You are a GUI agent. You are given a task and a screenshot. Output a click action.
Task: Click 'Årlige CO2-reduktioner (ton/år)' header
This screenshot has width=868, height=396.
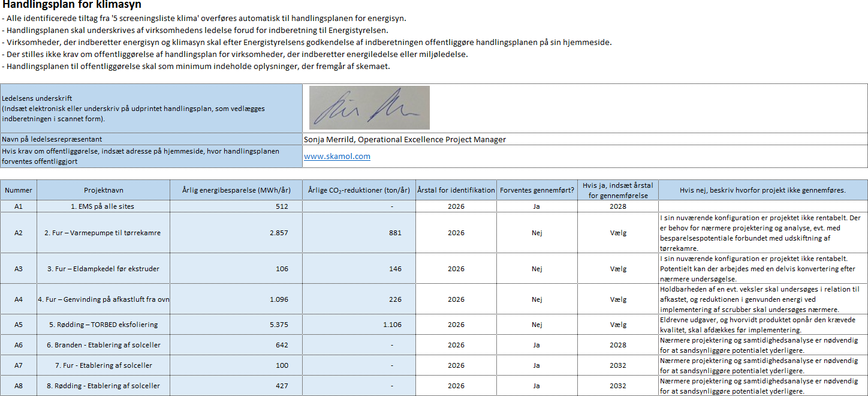tap(359, 190)
